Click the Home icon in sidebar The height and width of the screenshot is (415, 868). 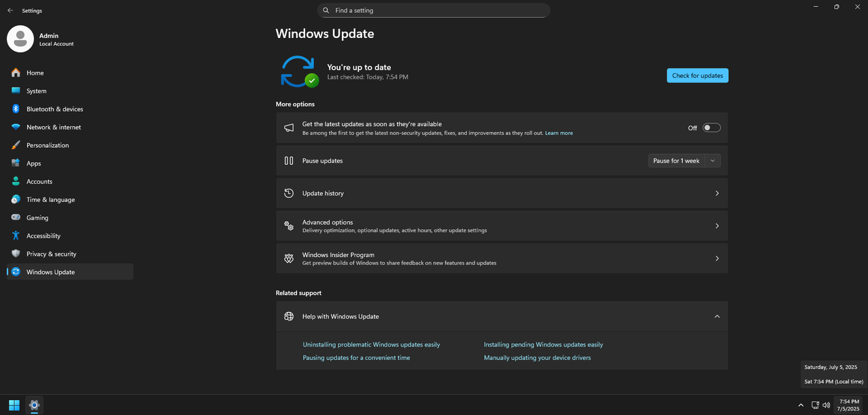pyautogui.click(x=16, y=73)
